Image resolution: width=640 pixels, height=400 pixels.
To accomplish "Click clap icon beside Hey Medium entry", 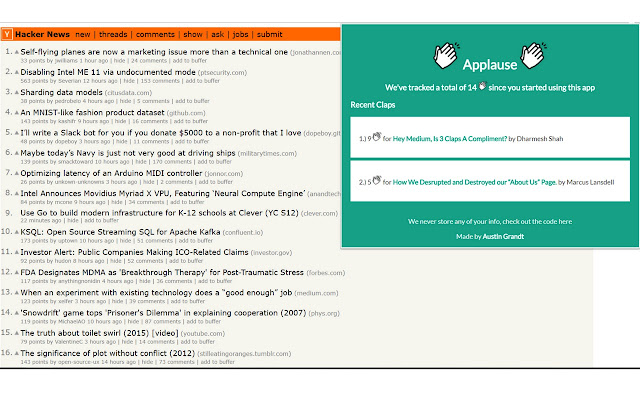I will click(376, 137).
